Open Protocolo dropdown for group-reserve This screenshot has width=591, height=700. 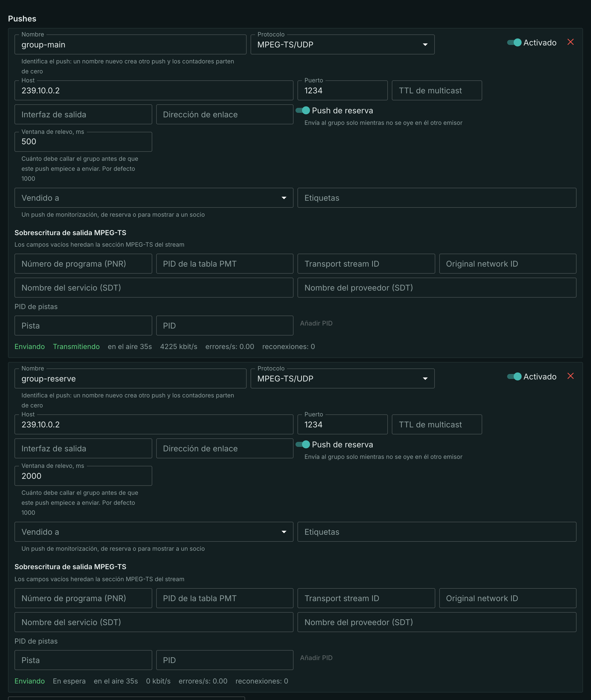[342, 379]
